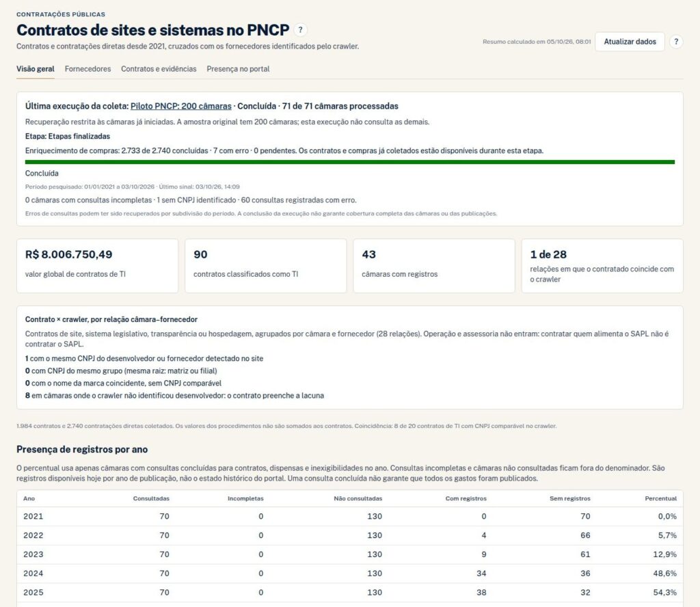
Task: Click the 5,7% percentage in the 2022 row
Action: pyautogui.click(x=667, y=536)
